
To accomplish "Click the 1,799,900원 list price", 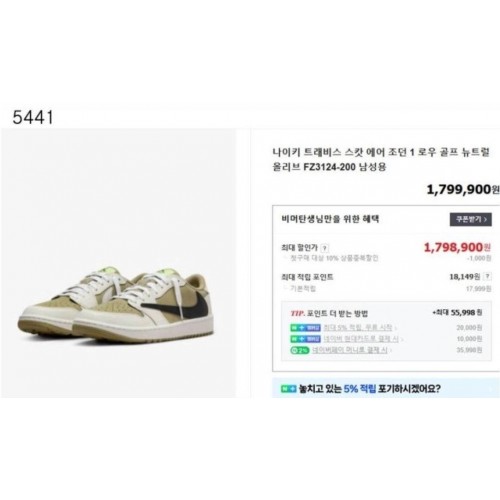I will point(462,190).
